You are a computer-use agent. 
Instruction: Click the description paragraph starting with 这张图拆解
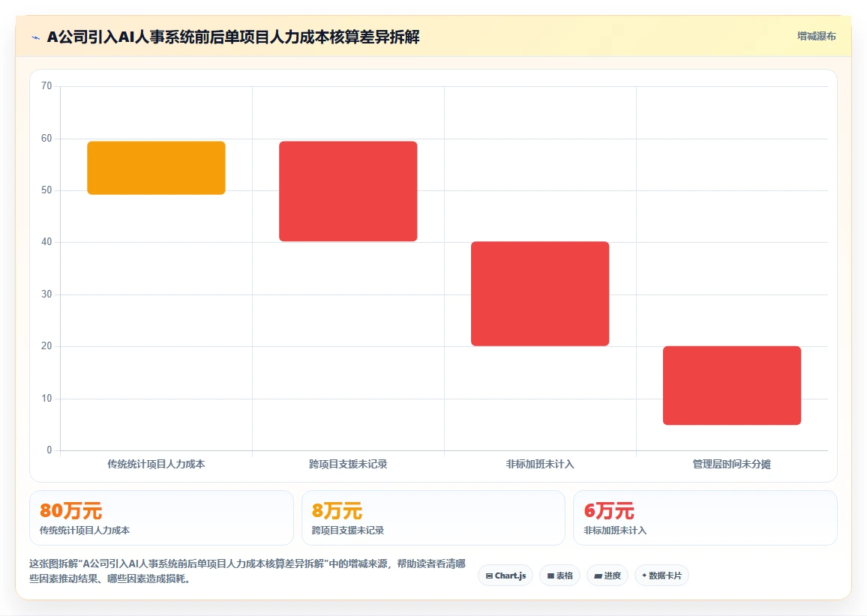point(247,571)
